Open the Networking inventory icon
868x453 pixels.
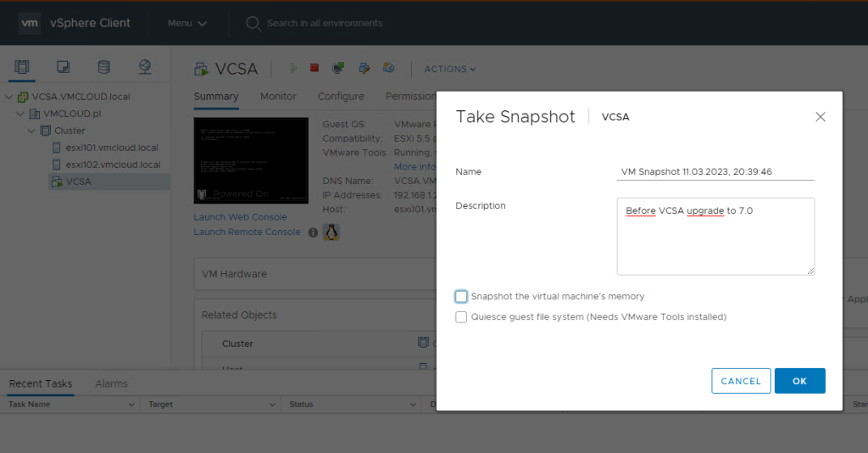[144, 67]
